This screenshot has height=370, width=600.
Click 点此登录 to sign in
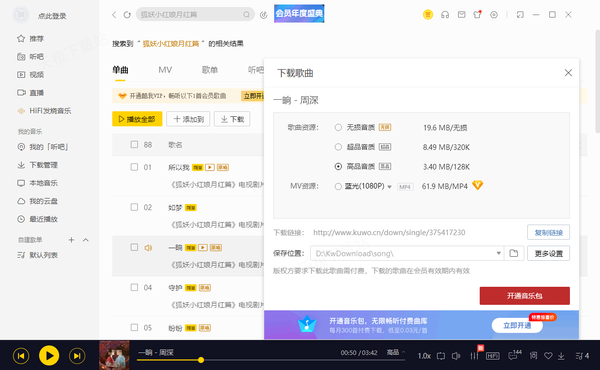[x=52, y=16]
